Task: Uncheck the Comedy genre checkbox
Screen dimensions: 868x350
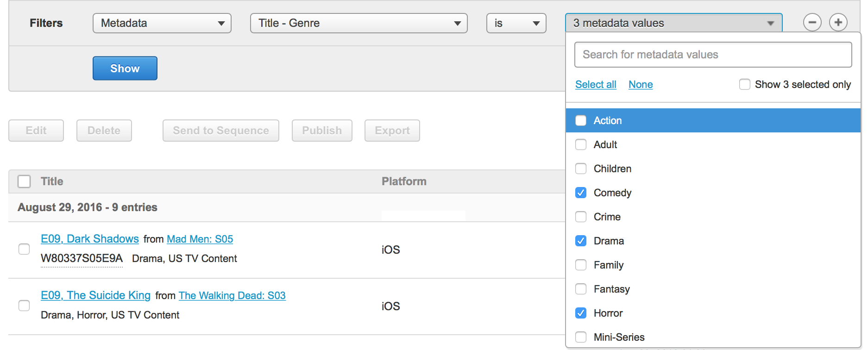Action: click(581, 193)
